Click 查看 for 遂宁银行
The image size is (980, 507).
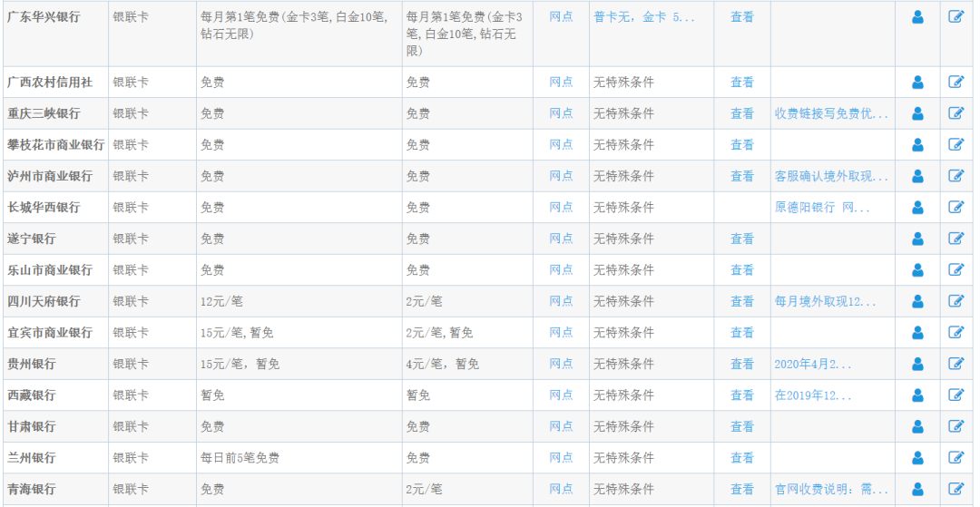coord(742,239)
